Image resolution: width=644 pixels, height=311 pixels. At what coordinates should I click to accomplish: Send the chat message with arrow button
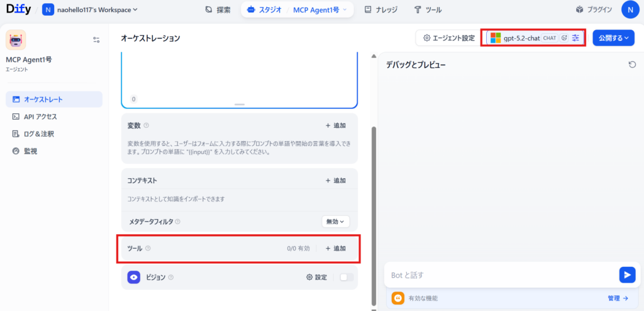pyautogui.click(x=626, y=274)
